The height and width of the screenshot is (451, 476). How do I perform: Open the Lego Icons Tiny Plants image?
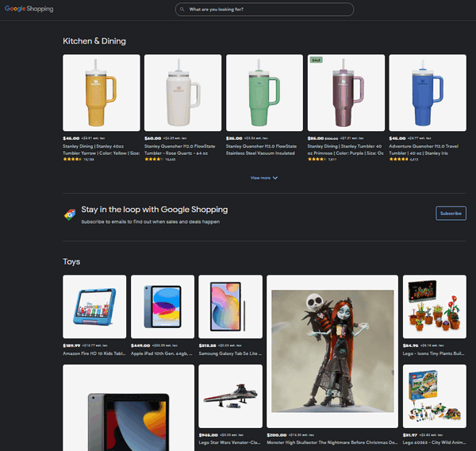point(435,306)
